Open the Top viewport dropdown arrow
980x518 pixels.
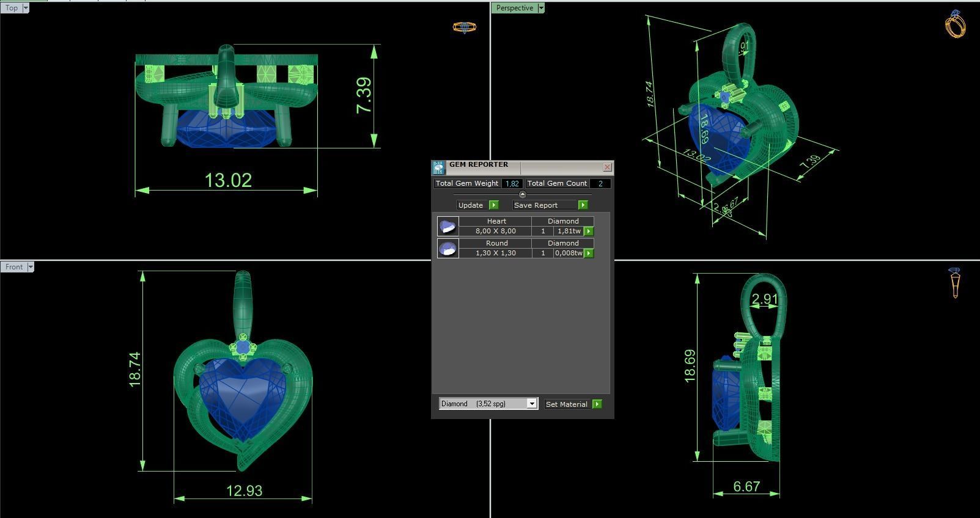coord(26,8)
